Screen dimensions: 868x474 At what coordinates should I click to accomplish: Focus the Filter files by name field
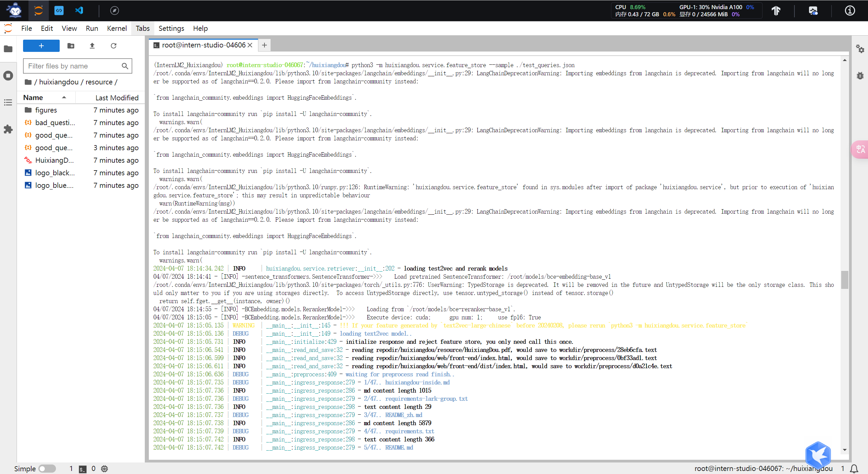pos(77,66)
